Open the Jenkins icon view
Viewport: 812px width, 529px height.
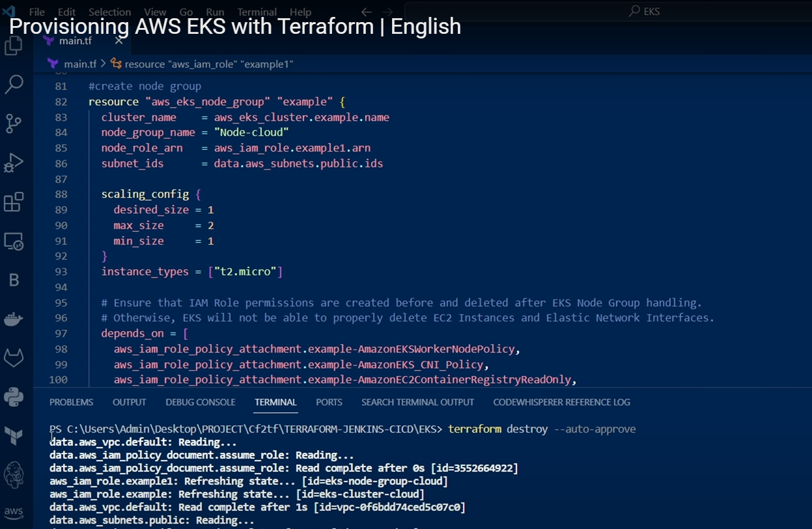(14, 475)
